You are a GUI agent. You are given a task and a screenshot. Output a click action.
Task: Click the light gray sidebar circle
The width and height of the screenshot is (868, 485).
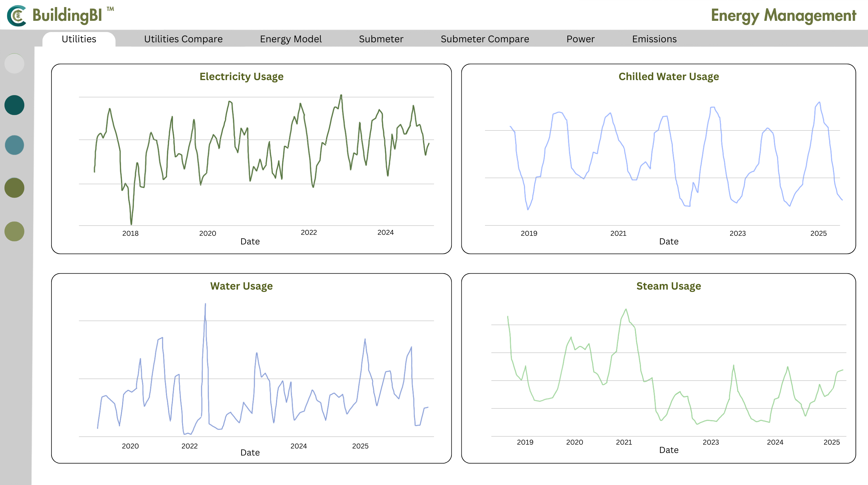(14, 63)
